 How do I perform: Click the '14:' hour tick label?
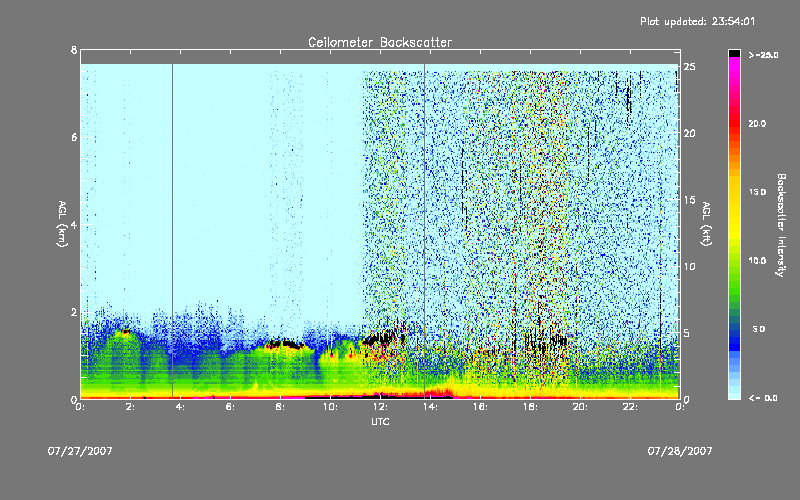coord(431,407)
